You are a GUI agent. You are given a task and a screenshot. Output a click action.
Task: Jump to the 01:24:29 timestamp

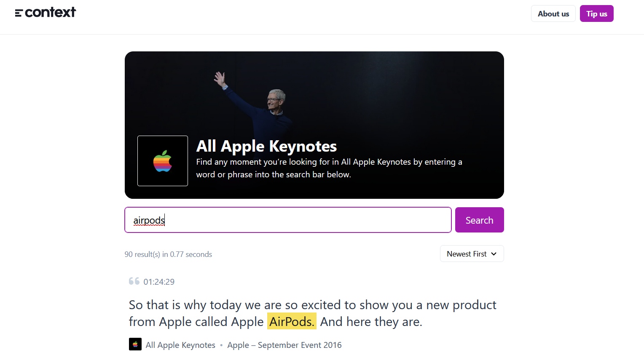[x=159, y=282]
